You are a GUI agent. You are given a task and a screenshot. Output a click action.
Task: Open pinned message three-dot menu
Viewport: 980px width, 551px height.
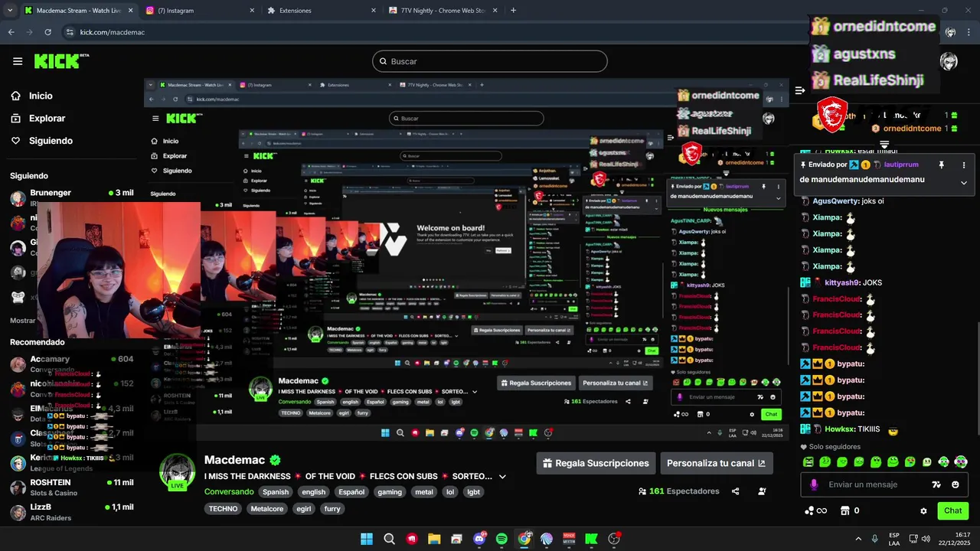click(x=963, y=165)
